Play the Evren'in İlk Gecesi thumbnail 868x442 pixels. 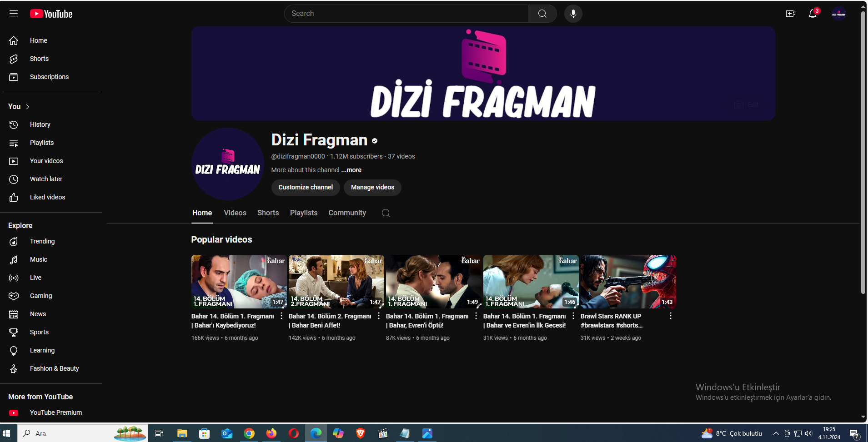(x=531, y=282)
